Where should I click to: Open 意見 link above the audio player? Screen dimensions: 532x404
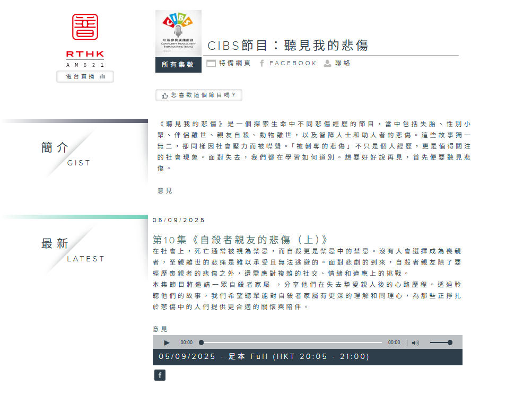click(160, 329)
